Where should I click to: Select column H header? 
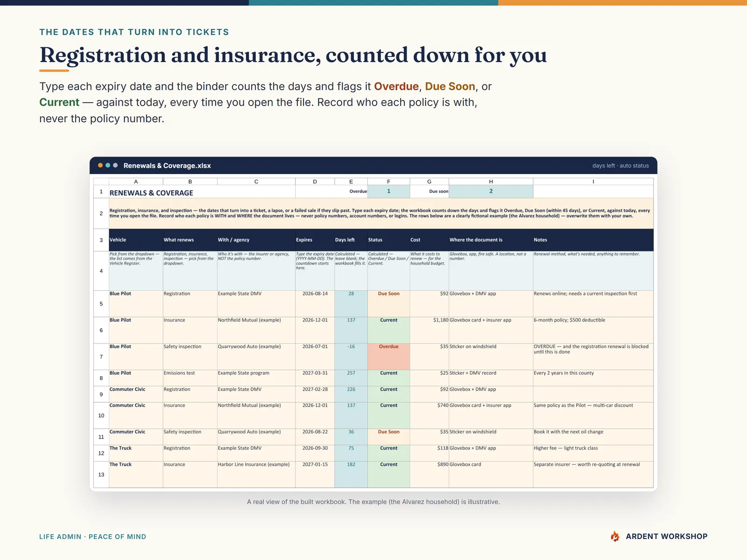tap(491, 182)
